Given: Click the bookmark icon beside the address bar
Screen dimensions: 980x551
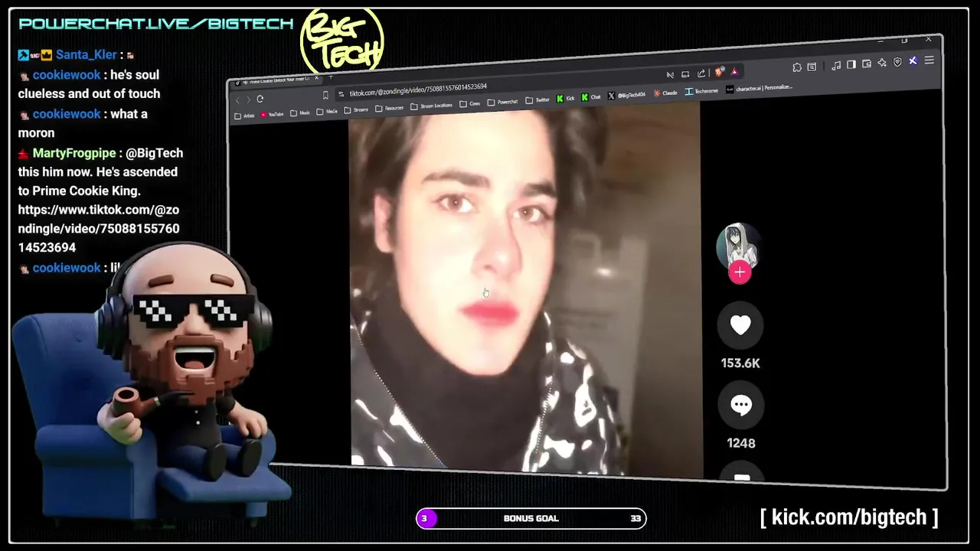Looking at the screenshot, I should tap(325, 96).
